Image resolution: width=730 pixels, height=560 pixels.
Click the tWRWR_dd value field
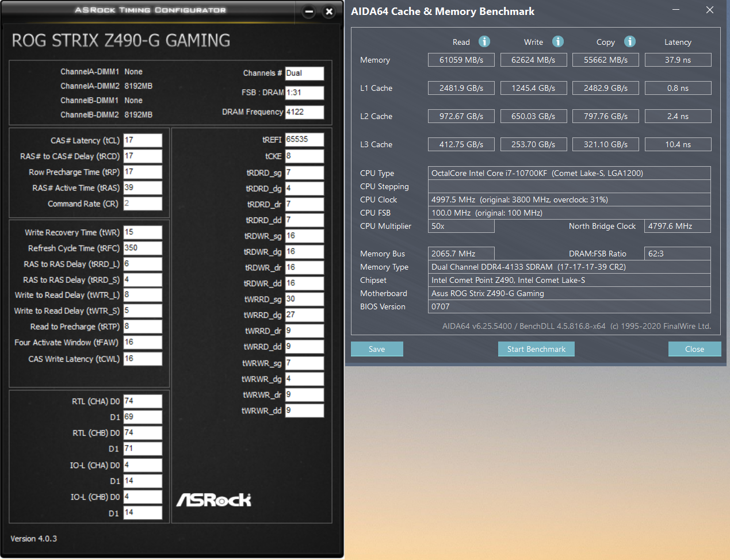(x=304, y=411)
